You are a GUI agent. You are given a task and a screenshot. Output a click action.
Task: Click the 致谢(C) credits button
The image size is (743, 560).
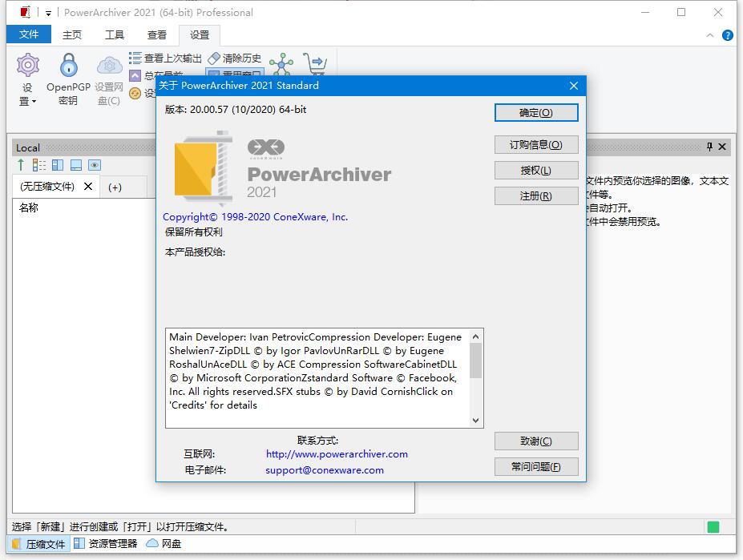pos(536,441)
